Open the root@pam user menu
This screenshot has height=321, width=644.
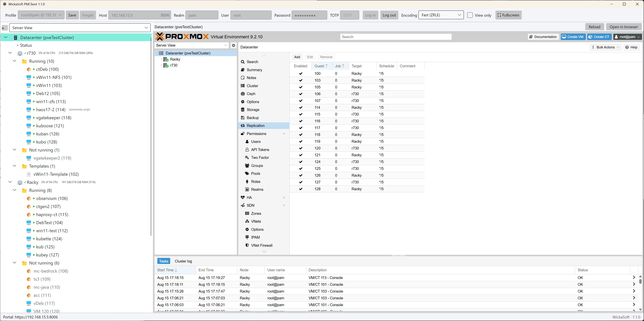pos(627,37)
